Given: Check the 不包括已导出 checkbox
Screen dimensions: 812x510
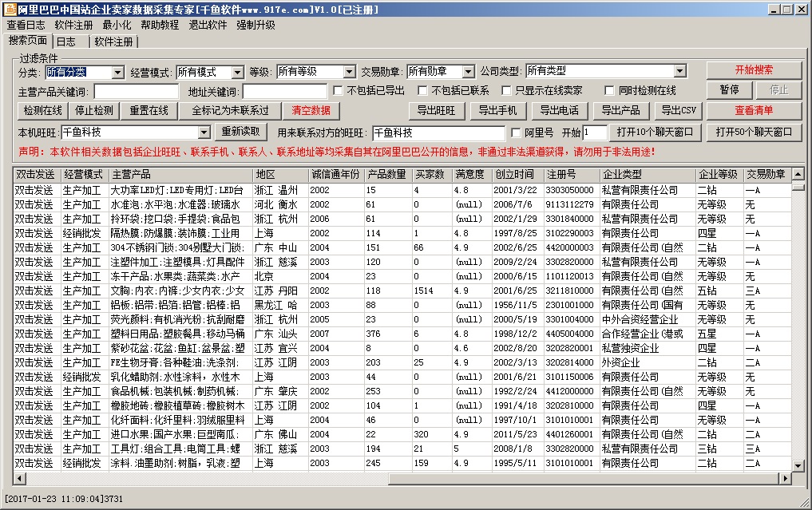Looking at the screenshot, I should (x=339, y=91).
